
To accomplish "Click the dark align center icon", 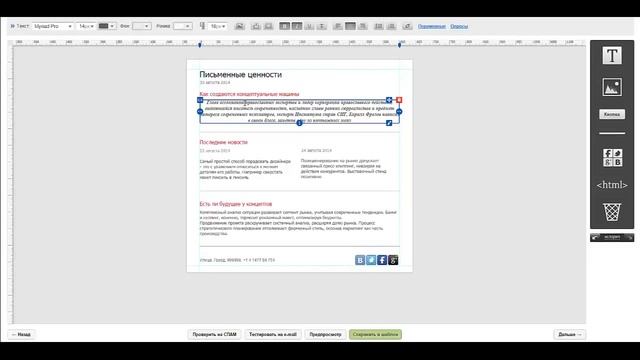I will click(350, 26).
